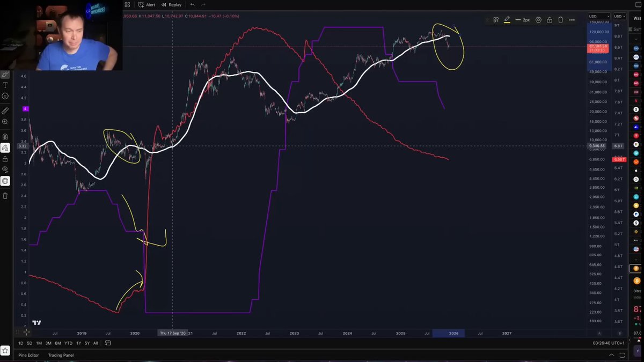Activate the Zoom In tool
Screen dimensions: 644x362
click(x=5, y=122)
